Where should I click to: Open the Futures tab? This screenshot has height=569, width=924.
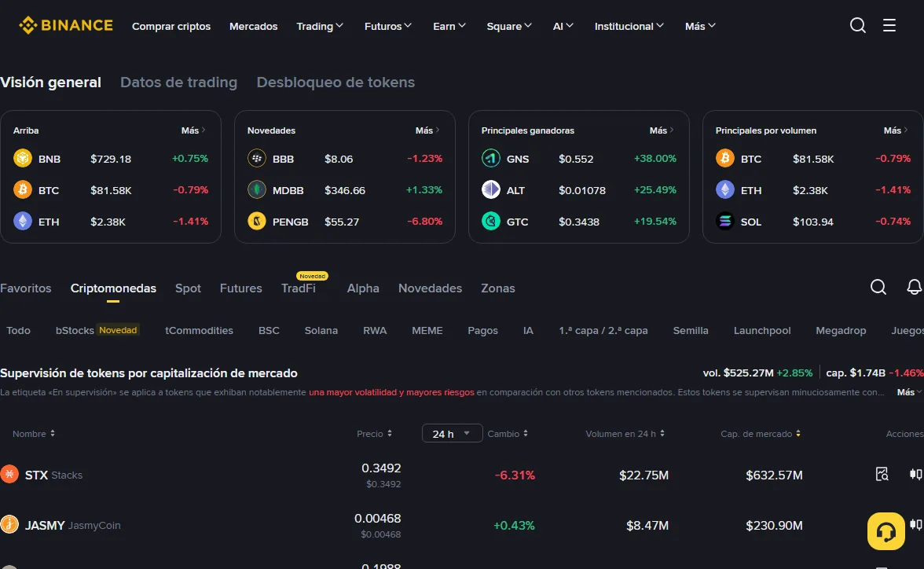tap(240, 288)
